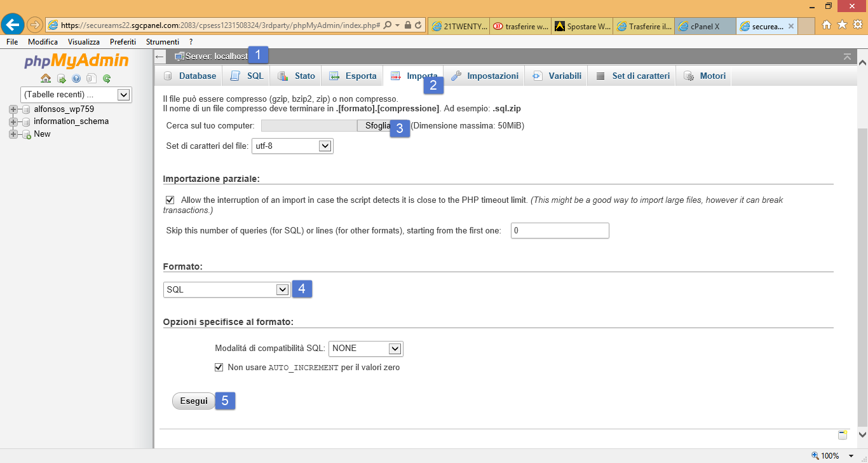Image resolution: width=868 pixels, height=463 pixels.
Task: Click the Esegui button
Action: click(194, 401)
